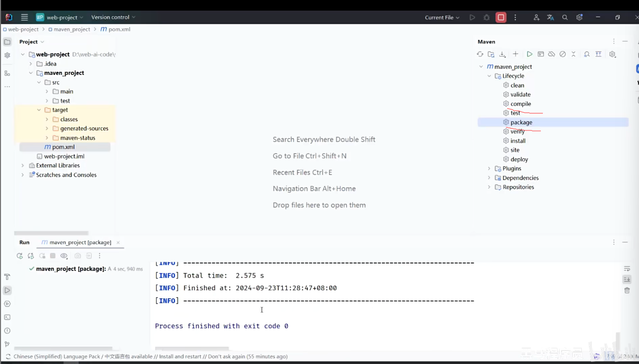Collapse the Lifecycle node in Maven
639x364 pixels.
pyautogui.click(x=489, y=76)
